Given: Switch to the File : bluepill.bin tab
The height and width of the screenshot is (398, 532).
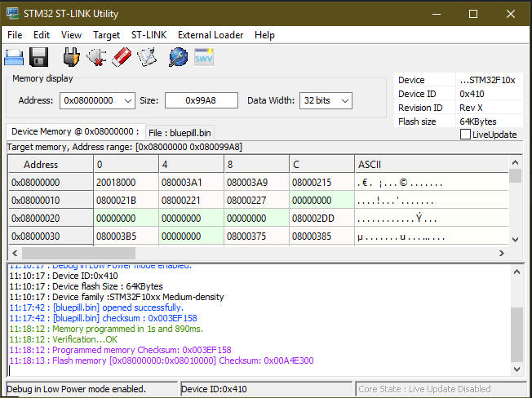Looking at the screenshot, I should (x=180, y=132).
